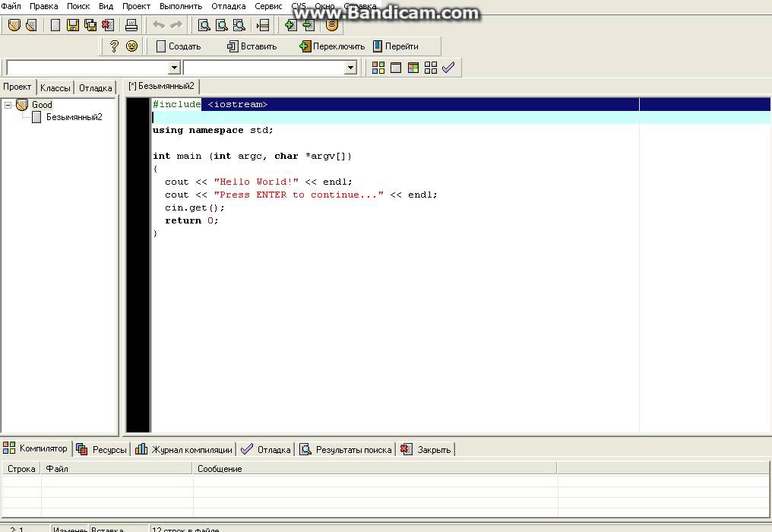Click the "Hello World!" string in code

[256, 182]
